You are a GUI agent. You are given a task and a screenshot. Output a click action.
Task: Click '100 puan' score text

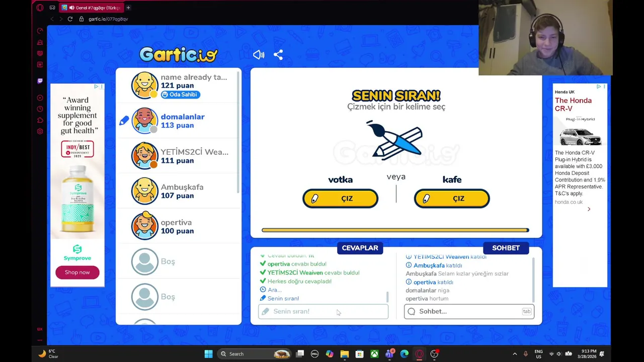click(x=177, y=231)
